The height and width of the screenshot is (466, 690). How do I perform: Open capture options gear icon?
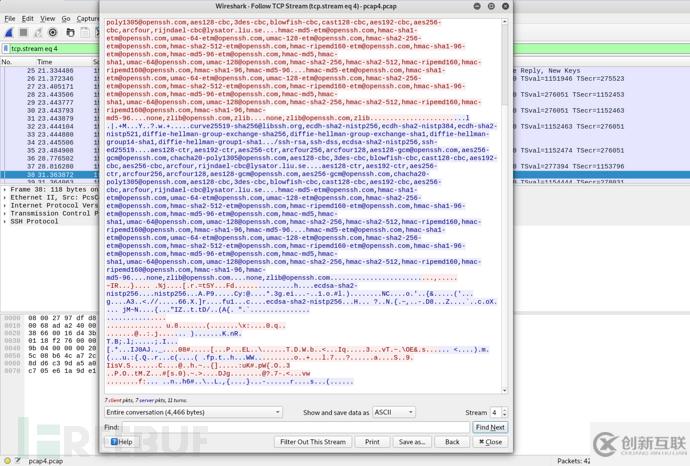pyautogui.click(x=53, y=32)
